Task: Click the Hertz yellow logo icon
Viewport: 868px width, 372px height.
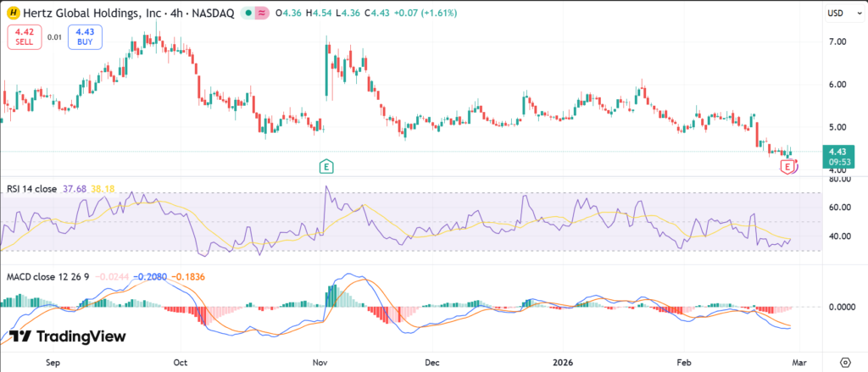Action: pos(14,14)
